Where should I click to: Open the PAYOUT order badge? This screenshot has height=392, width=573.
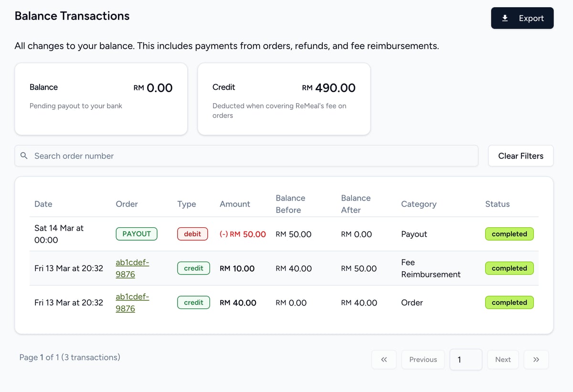coord(137,234)
